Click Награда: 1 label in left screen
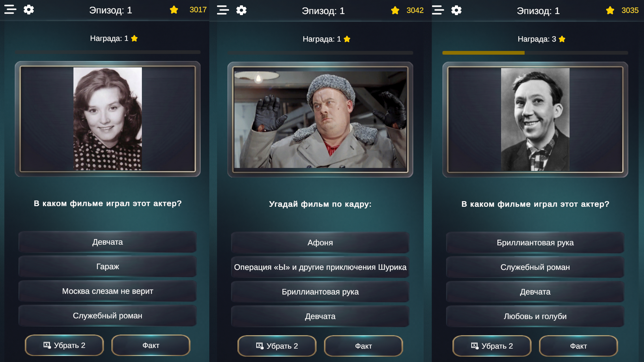644x362 pixels. pos(109,38)
